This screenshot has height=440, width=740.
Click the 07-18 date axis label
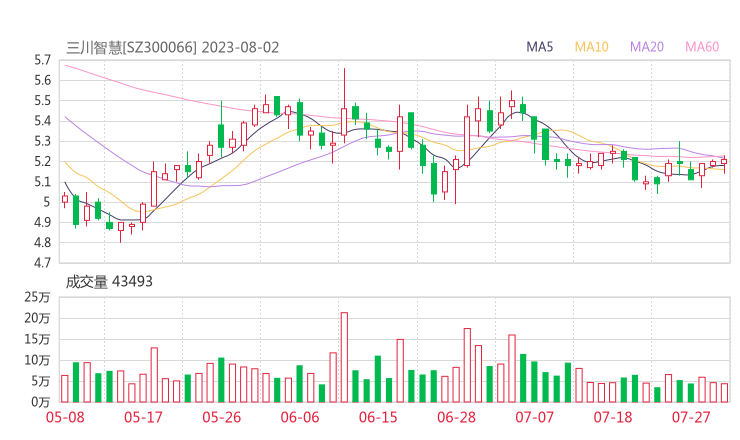(x=613, y=417)
